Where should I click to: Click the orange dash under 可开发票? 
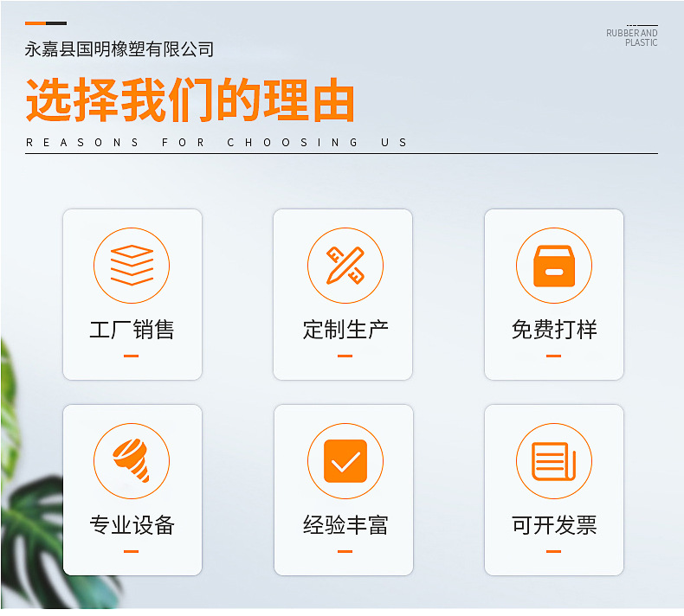(x=553, y=551)
